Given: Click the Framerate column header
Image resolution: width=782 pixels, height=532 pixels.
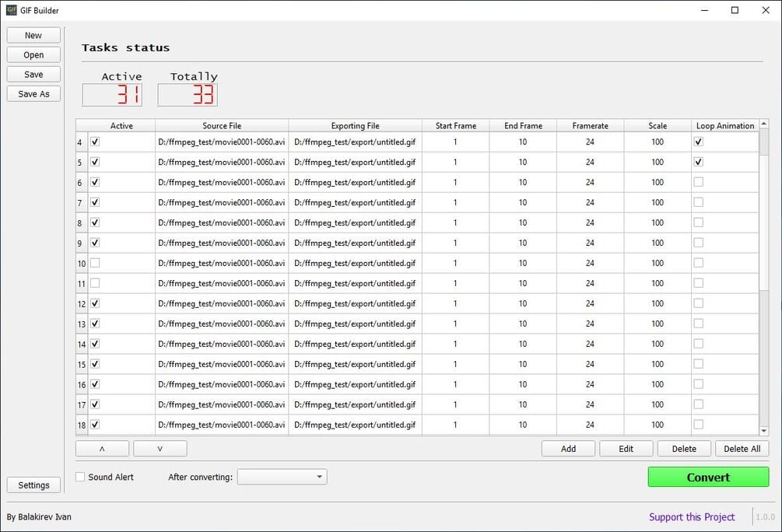Looking at the screenshot, I should coord(590,126).
